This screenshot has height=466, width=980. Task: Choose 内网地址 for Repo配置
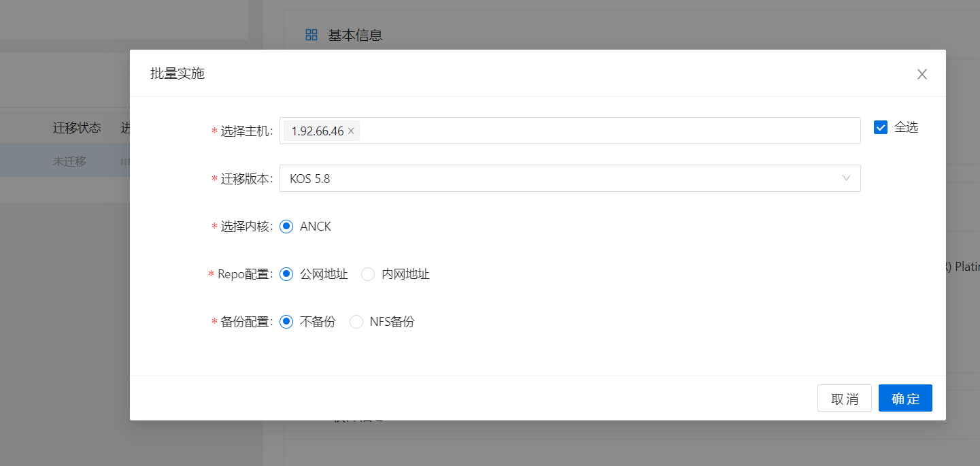pos(368,274)
